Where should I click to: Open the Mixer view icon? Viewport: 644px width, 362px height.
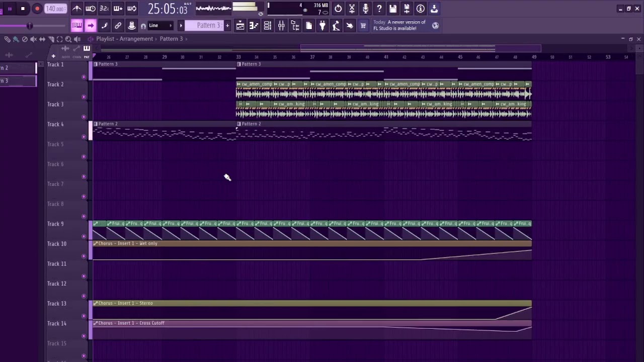[281, 26]
